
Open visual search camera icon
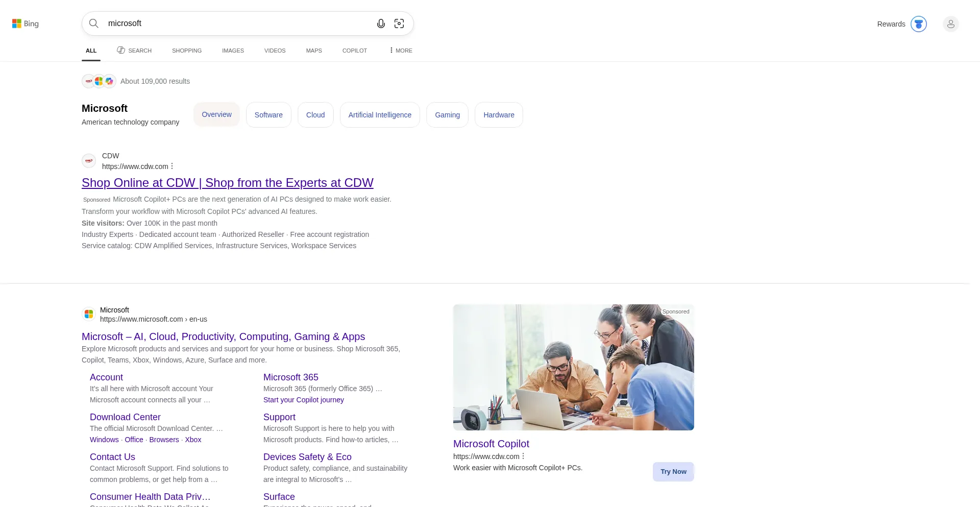click(x=399, y=23)
